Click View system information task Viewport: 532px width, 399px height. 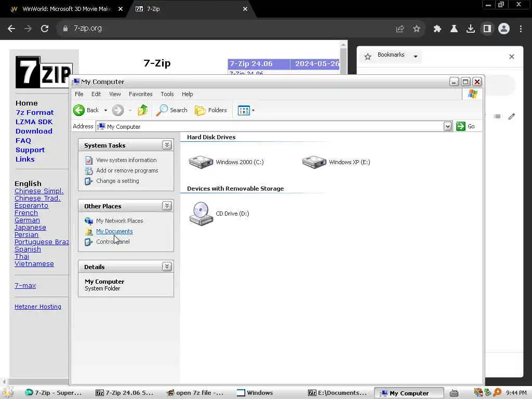coord(126,160)
